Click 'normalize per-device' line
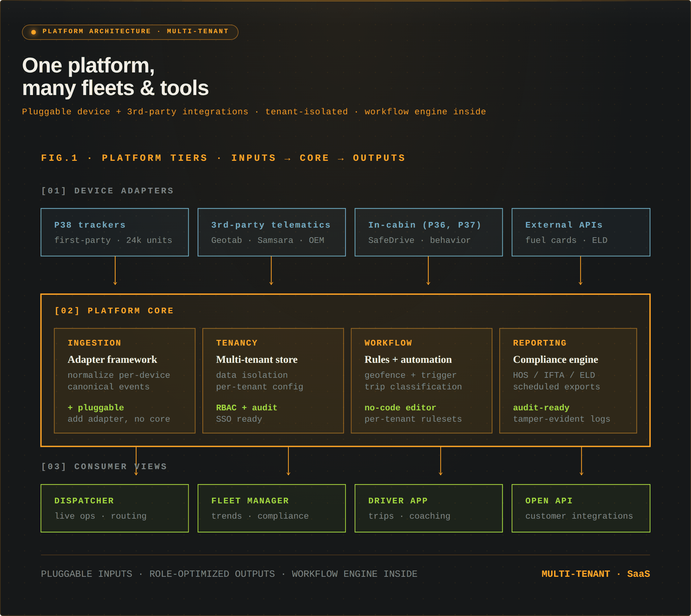Image resolution: width=691 pixels, height=616 pixels. (119, 375)
